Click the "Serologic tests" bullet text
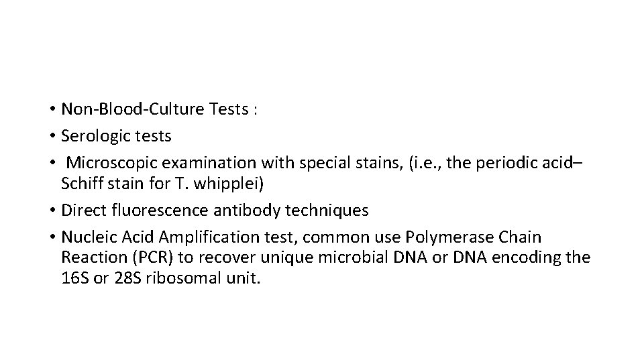 pos(116,136)
